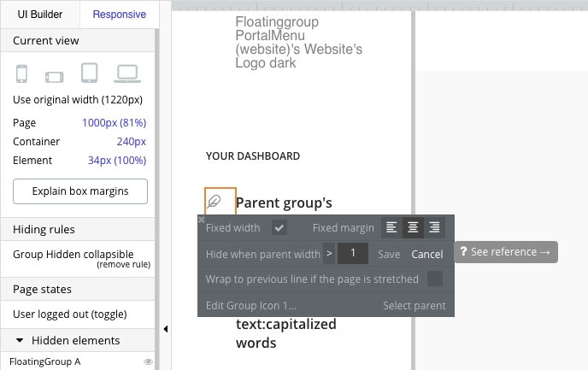588x370 pixels.
Task: Switch to the laptop preview icon
Action: pos(127,74)
